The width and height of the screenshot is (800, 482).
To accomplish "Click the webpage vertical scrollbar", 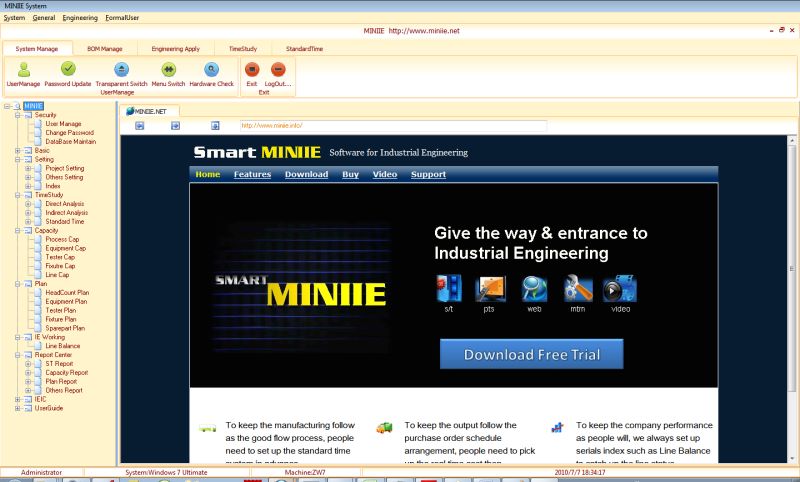I will click(x=792, y=269).
